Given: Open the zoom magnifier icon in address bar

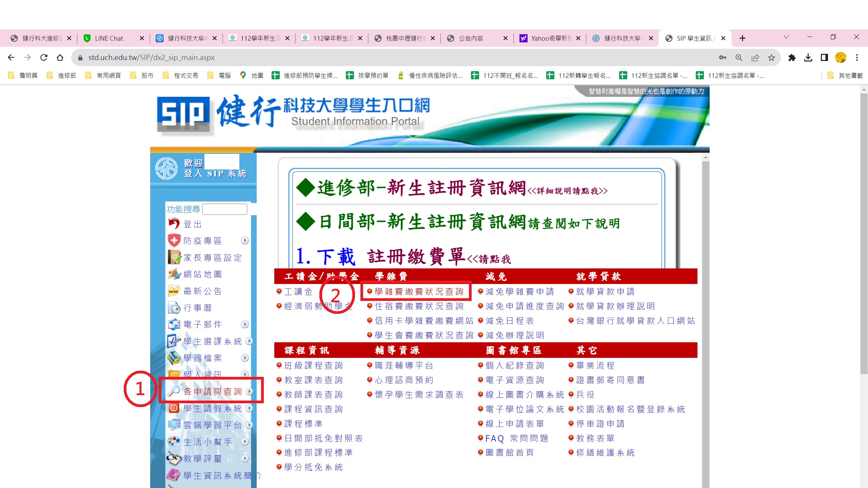Looking at the screenshot, I should pyautogui.click(x=739, y=58).
